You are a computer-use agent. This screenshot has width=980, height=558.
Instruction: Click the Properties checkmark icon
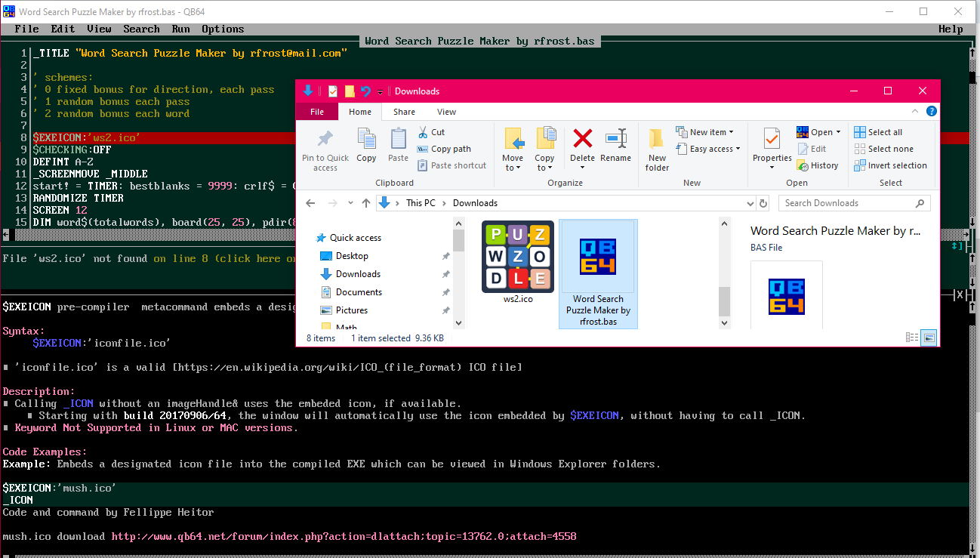(x=772, y=139)
